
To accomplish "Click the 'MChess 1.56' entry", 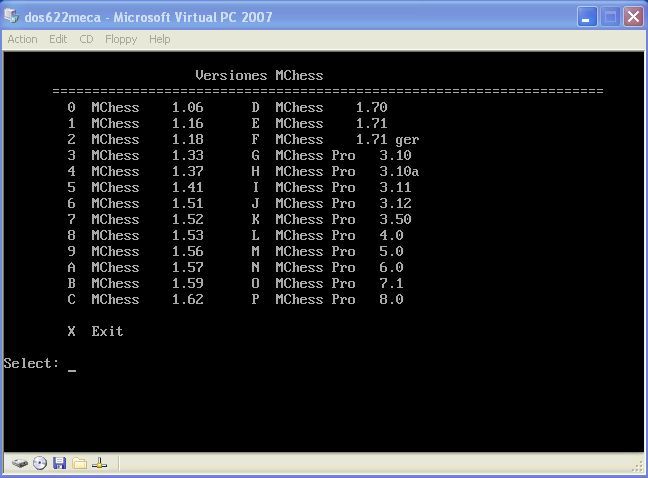I will (x=136, y=252).
